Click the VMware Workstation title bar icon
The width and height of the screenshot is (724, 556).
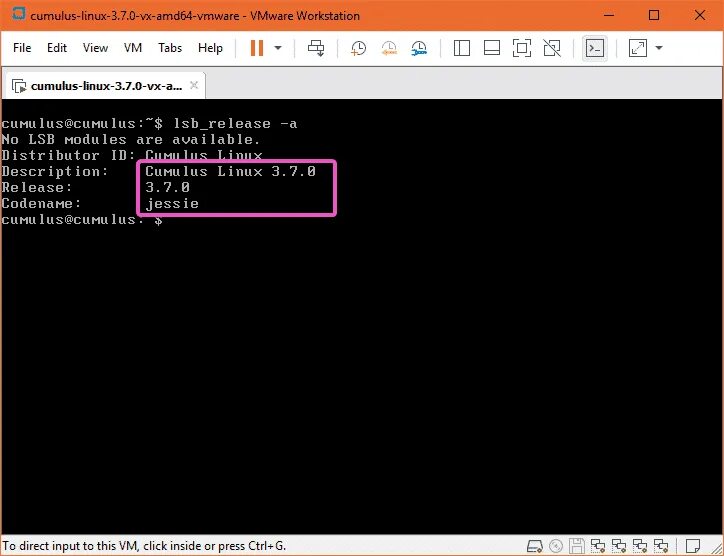click(x=18, y=14)
